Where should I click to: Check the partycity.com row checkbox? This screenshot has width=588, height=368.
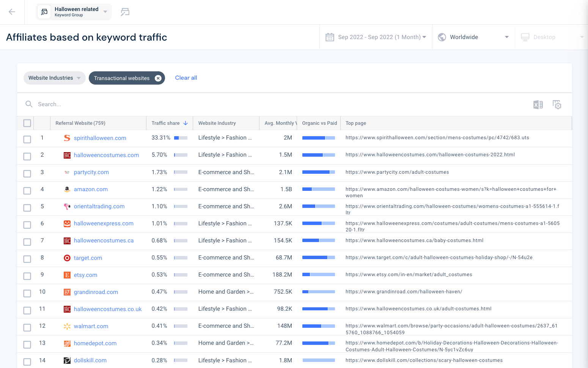[27, 173]
